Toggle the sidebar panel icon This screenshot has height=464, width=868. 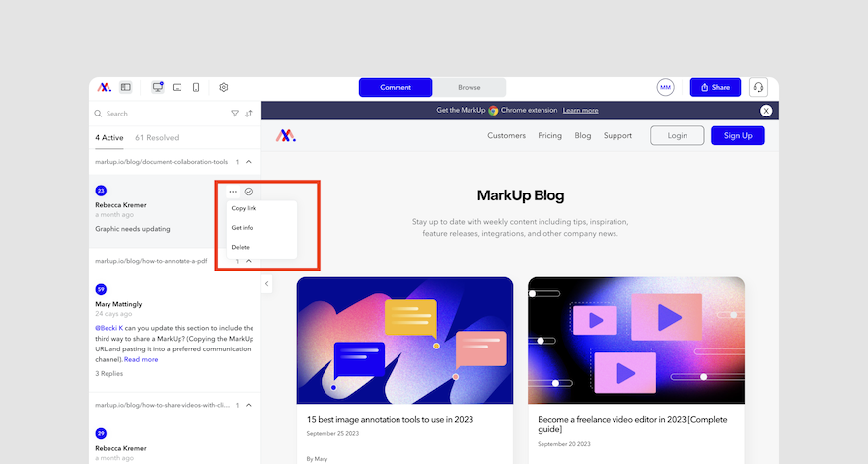(x=126, y=87)
